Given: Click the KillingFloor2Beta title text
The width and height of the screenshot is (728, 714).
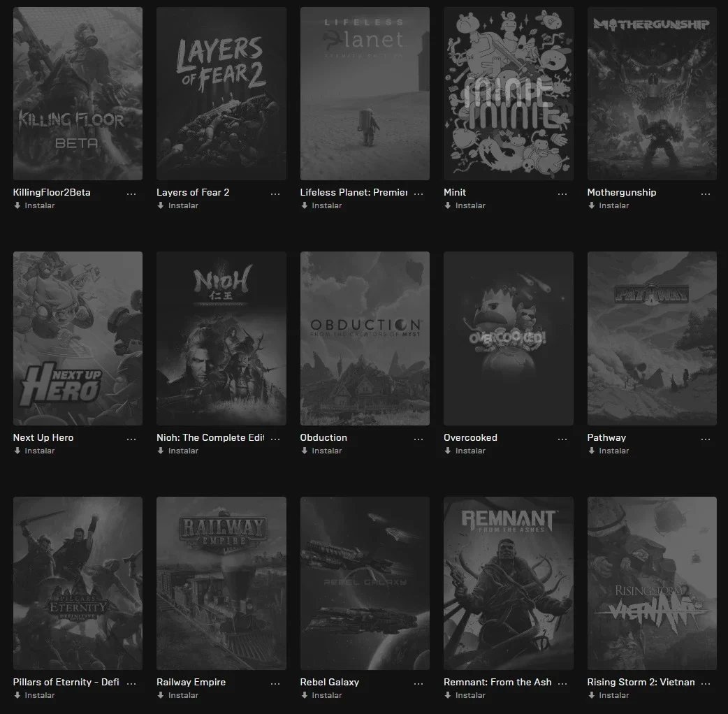Looking at the screenshot, I should [x=52, y=192].
